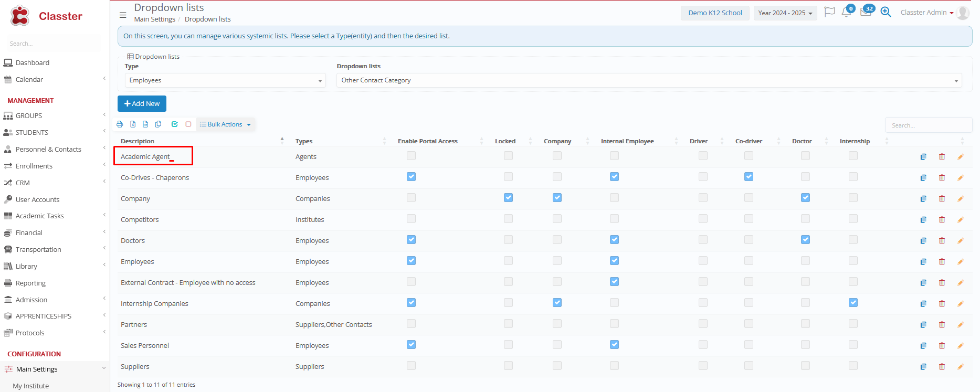
Task: Click the copy icon in the table toolbar
Action: pos(158,124)
